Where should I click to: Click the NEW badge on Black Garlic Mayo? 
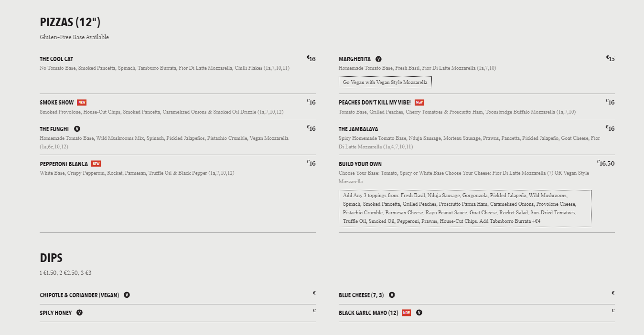click(406, 313)
